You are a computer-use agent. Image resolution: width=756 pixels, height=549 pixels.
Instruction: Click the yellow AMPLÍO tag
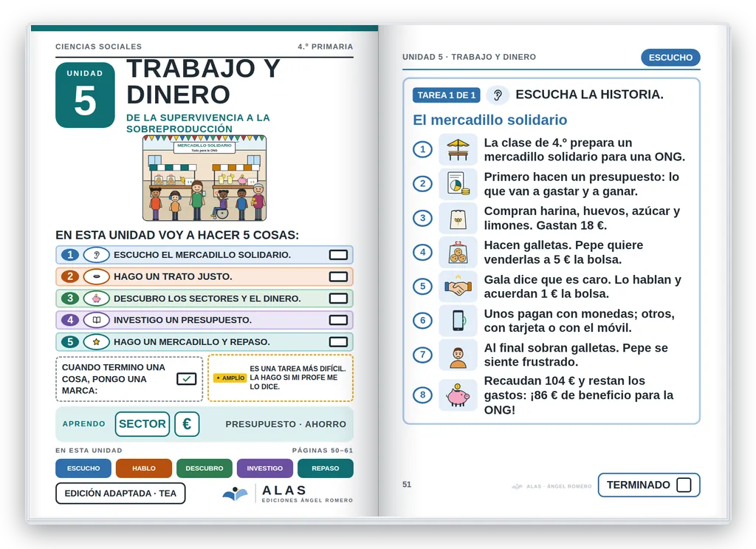(230, 378)
